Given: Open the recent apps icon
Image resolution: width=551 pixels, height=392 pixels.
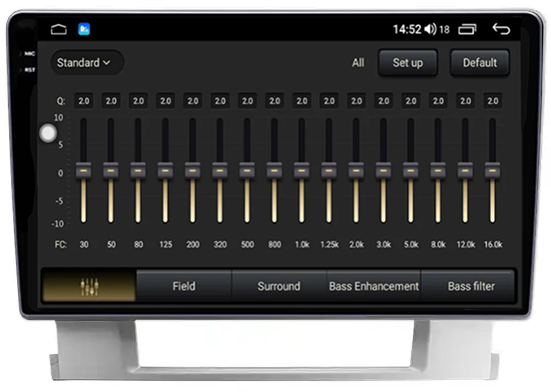Looking at the screenshot, I should [x=467, y=29].
